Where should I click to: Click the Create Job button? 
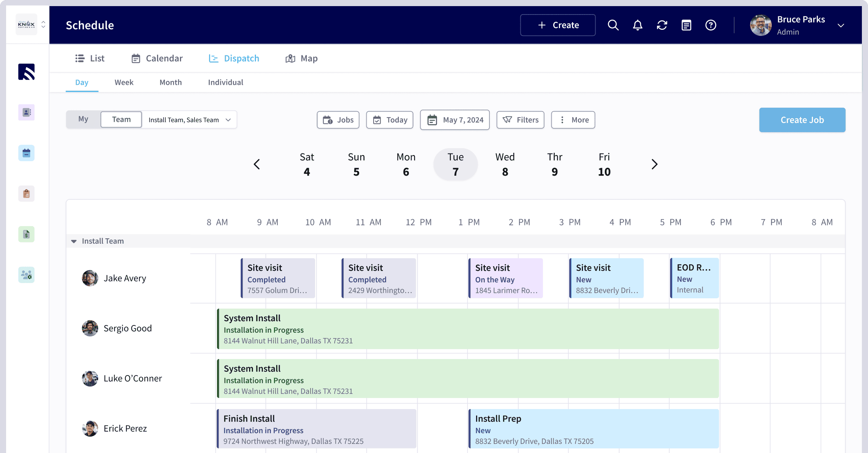[802, 120]
